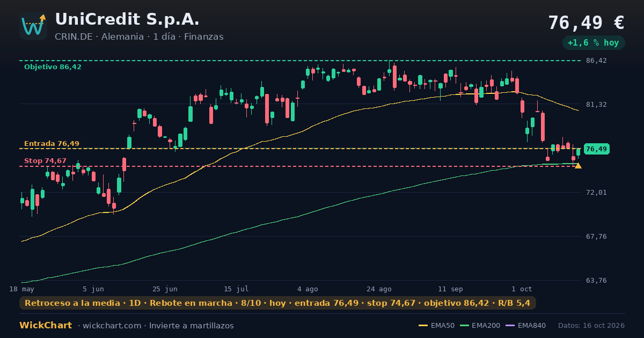Click the large 76,49 € price
644x338 pixels.
[586, 23]
